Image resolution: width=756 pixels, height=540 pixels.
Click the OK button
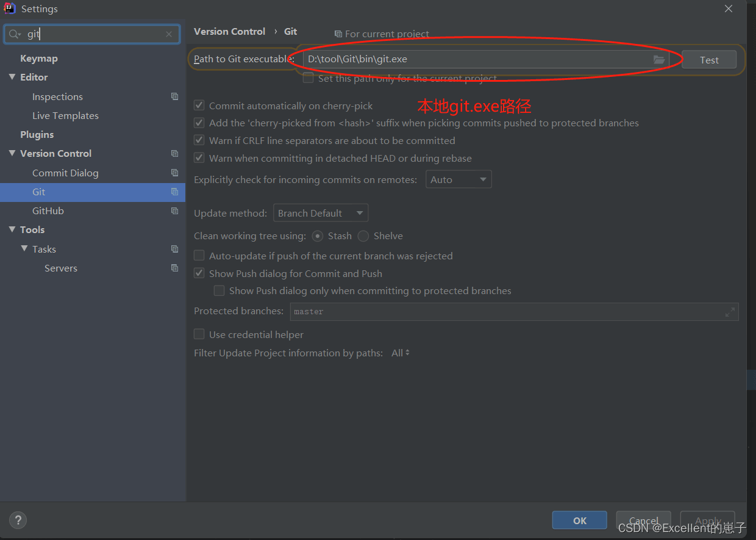pyautogui.click(x=579, y=520)
